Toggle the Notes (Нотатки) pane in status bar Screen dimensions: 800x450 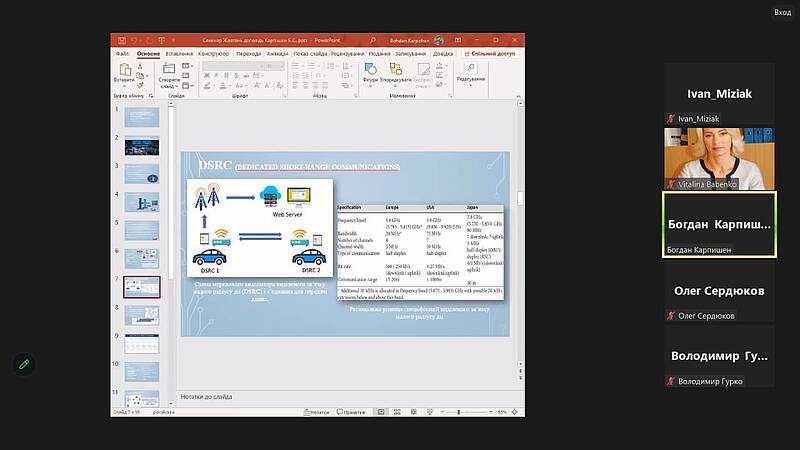pyautogui.click(x=318, y=411)
